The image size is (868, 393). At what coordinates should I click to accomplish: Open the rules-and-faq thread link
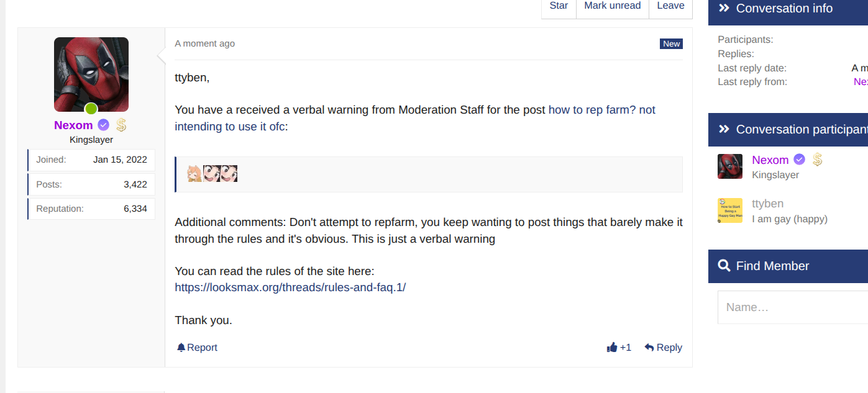(290, 287)
